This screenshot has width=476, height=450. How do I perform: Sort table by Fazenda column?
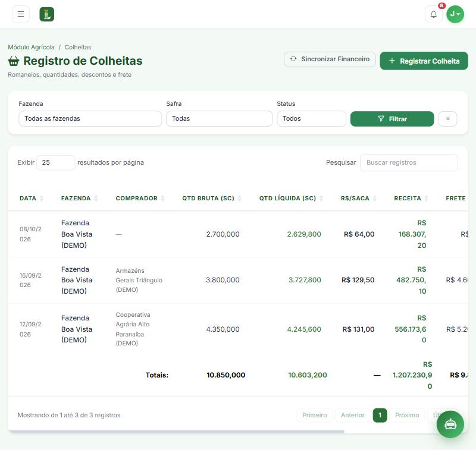point(79,199)
